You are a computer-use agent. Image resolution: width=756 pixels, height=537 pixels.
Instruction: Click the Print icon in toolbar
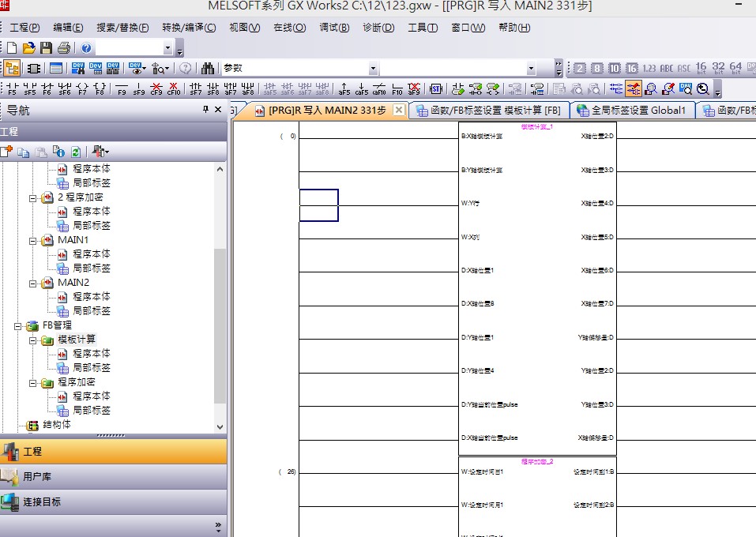pos(63,48)
